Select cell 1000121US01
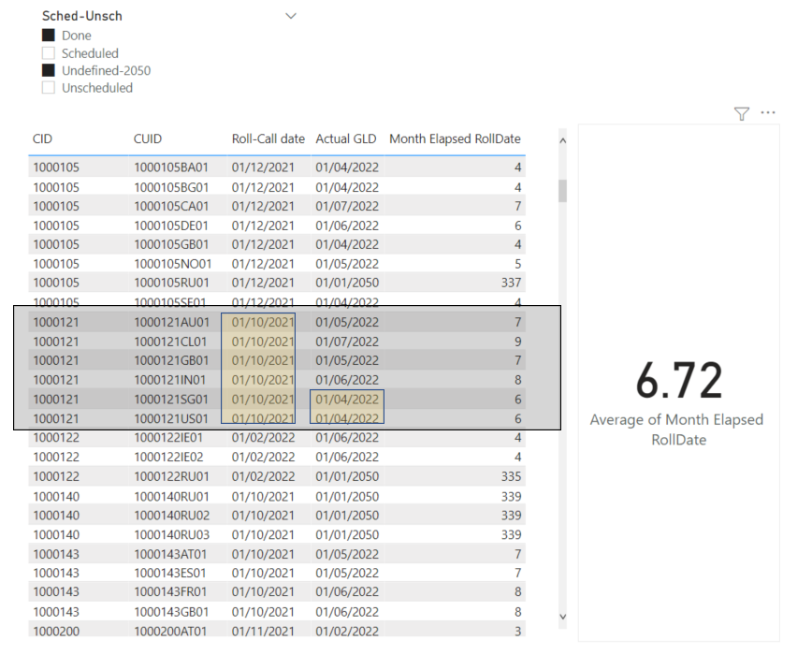This screenshot has width=812, height=655. pyautogui.click(x=171, y=418)
